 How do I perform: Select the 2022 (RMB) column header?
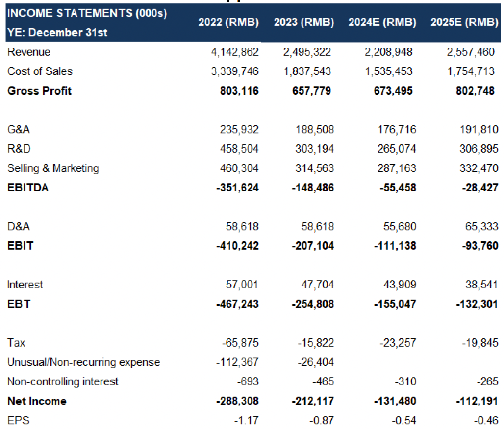point(228,23)
